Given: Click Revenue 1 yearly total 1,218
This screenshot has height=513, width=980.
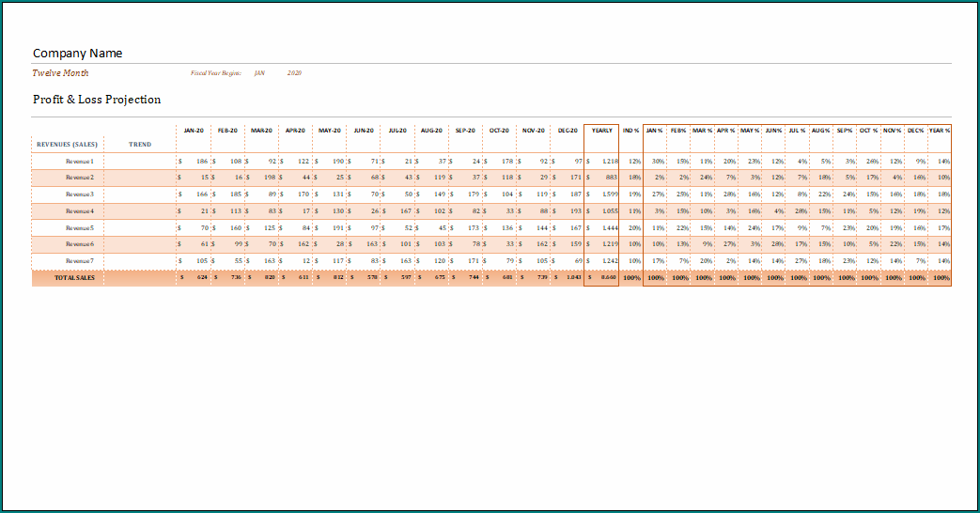Looking at the screenshot, I should coord(610,162).
